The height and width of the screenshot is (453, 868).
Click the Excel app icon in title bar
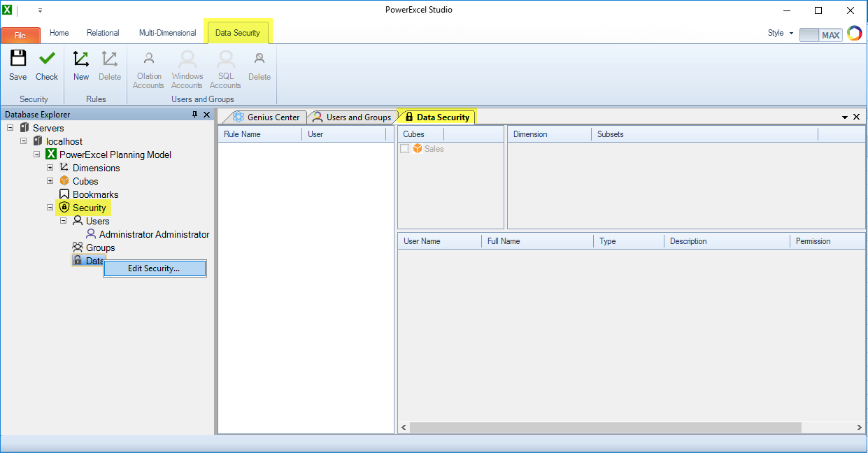coord(7,10)
